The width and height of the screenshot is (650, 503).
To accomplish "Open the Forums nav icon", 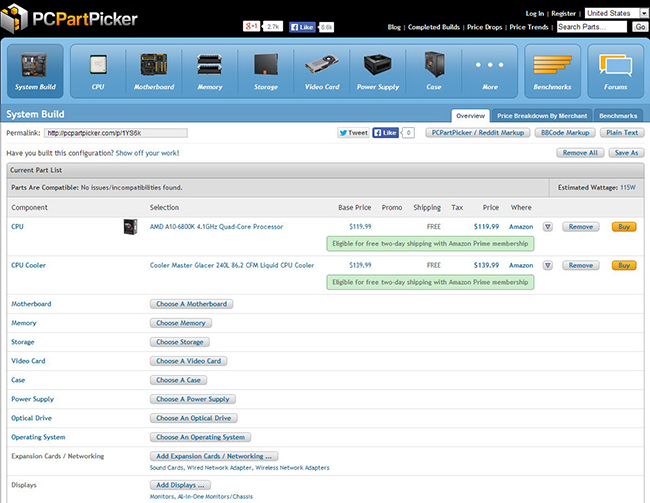I will 616,71.
